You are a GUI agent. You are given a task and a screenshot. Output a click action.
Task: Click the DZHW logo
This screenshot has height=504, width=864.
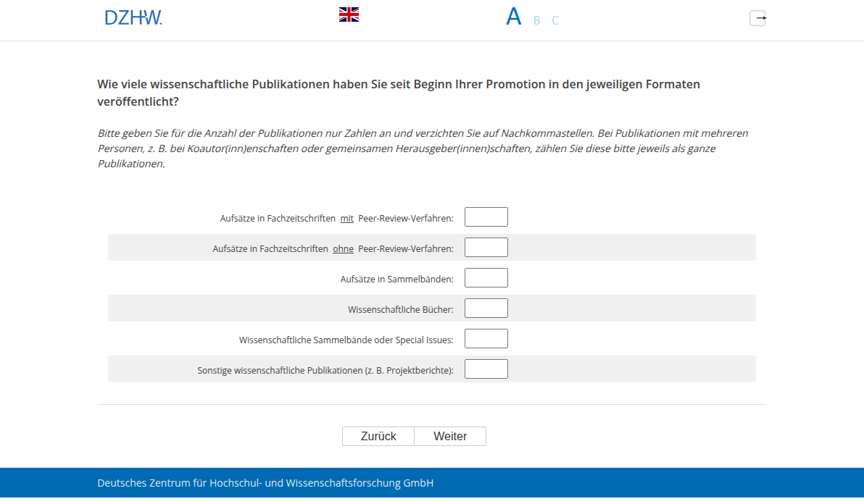coord(133,17)
